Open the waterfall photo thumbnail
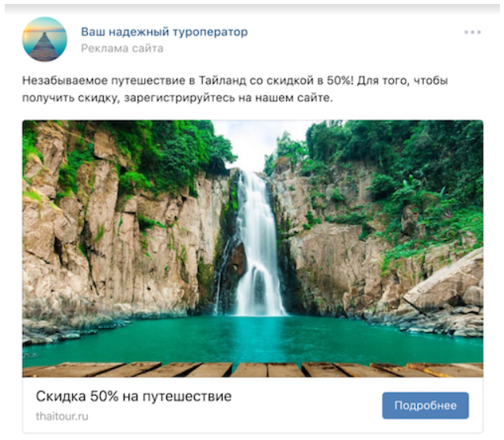504x440 pixels. click(253, 248)
